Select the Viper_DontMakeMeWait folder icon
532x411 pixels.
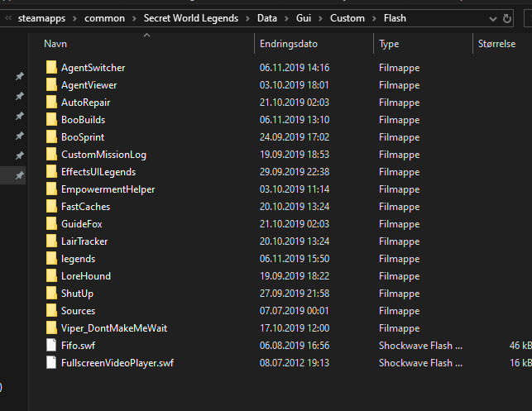[x=51, y=328]
